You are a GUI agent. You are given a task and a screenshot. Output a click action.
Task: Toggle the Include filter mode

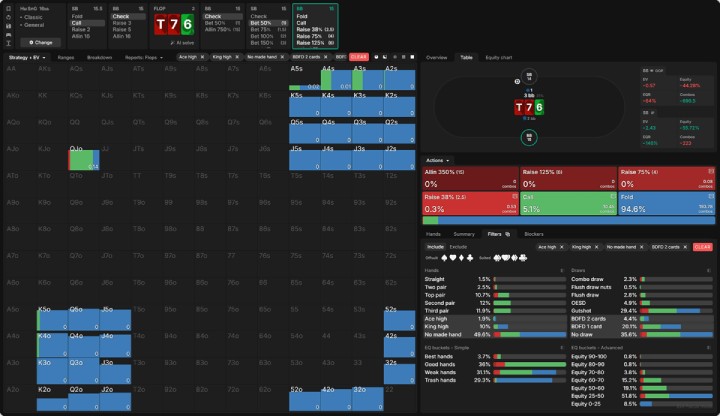tap(435, 247)
